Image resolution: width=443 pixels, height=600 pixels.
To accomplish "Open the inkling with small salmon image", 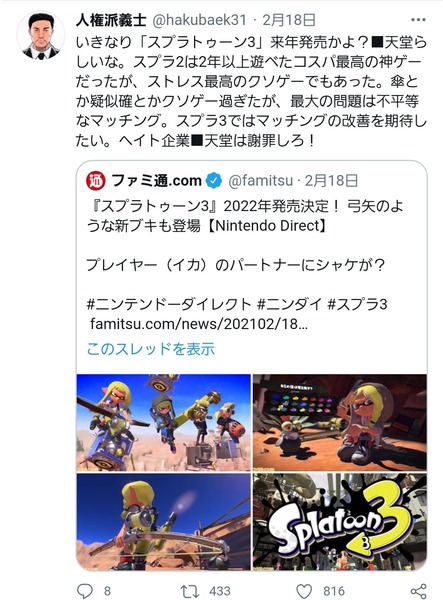I will 340,422.
